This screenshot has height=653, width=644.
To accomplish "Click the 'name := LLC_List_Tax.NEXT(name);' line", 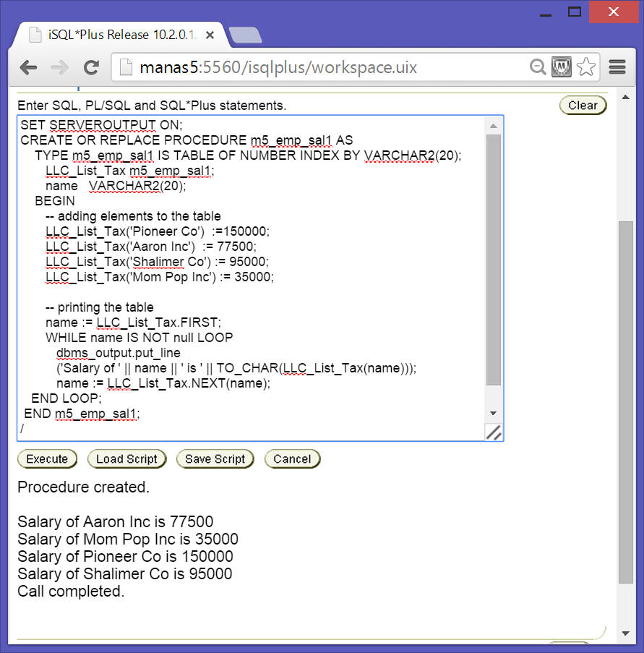I will tap(163, 383).
